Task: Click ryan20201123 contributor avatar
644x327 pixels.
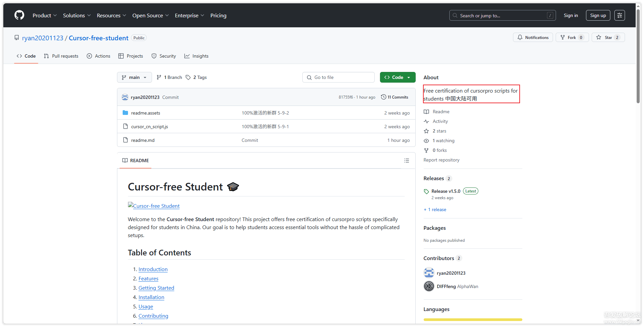Action: [x=429, y=273]
